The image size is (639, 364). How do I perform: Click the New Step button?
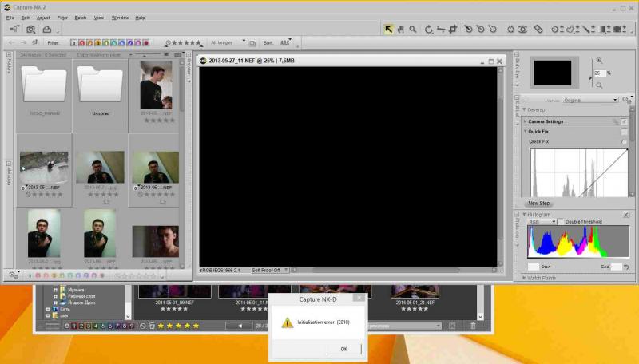pos(538,203)
